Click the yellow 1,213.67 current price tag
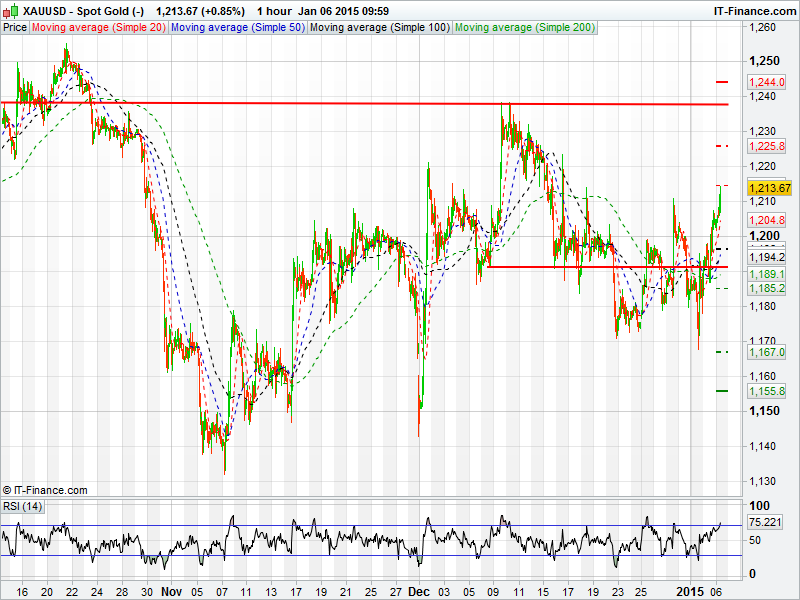800x600 pixels. tap(770, 188)
